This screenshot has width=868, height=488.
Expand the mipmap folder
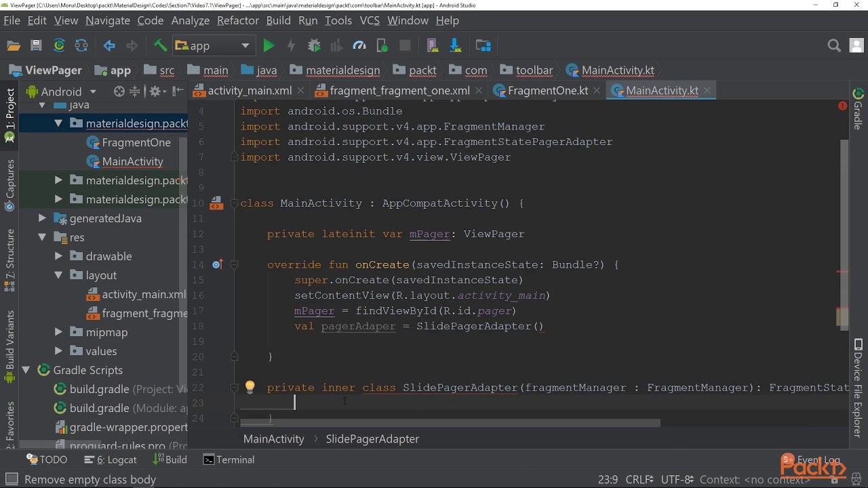tap(58, 332)
